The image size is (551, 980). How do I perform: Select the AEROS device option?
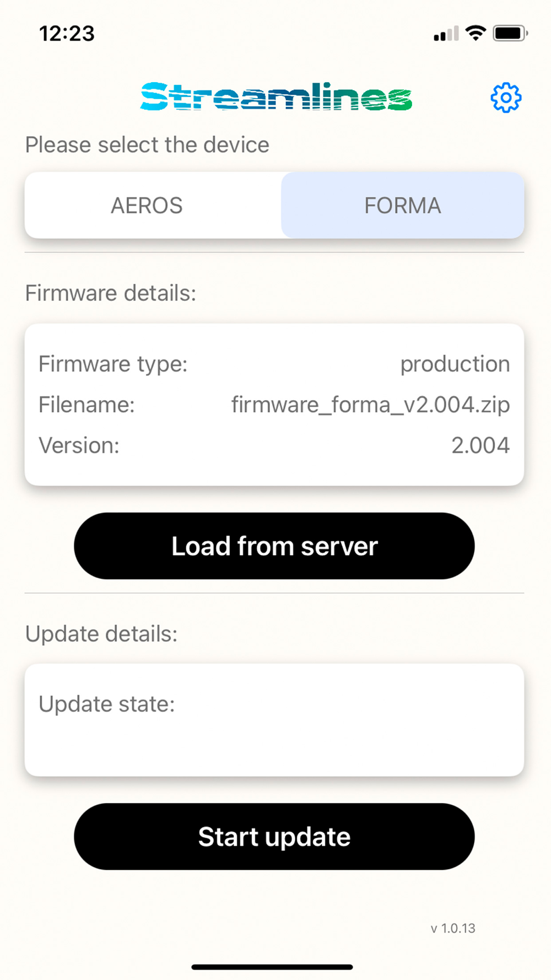click(x=147, y=206)
